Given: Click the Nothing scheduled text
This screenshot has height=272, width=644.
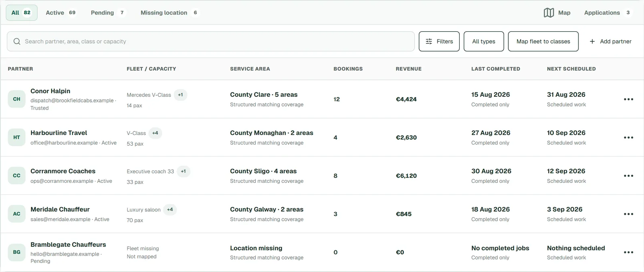Looking at the screenshot, I should [x=576, y=248].
